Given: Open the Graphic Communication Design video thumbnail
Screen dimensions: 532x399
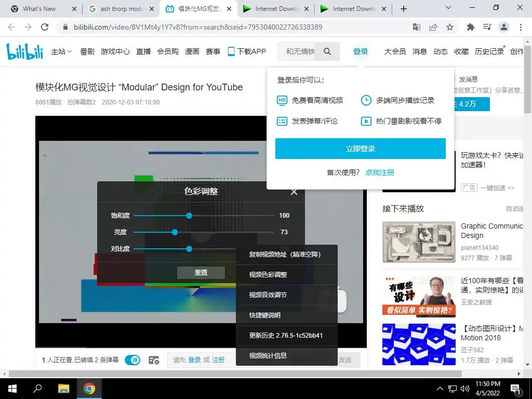Looking at the screenshot, I should [x=419, y=242].
